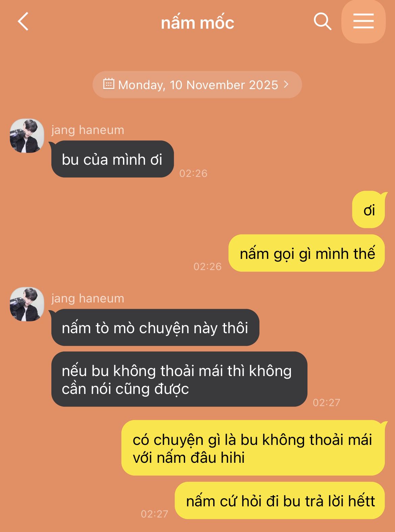
Task: Select message "nấm tò mò chuyện này thôi"
Action: (155, 327)
